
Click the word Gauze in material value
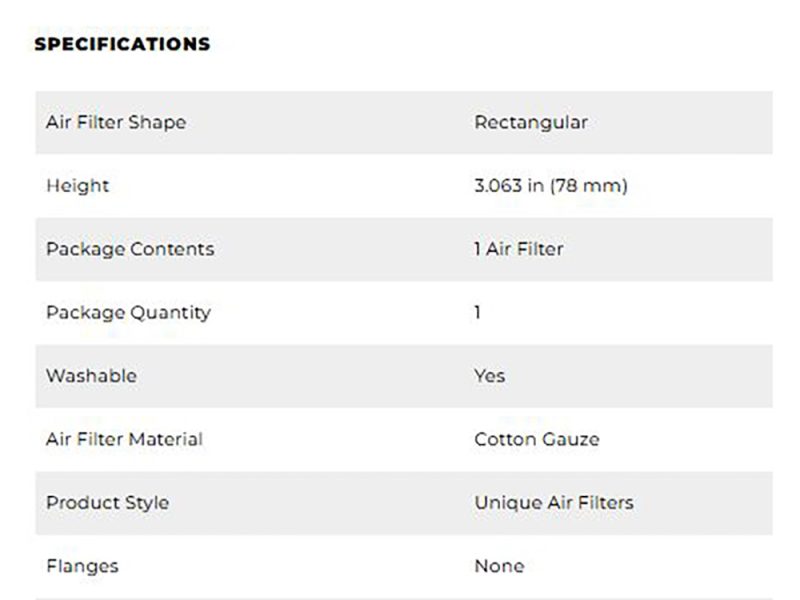pos(572,439)
